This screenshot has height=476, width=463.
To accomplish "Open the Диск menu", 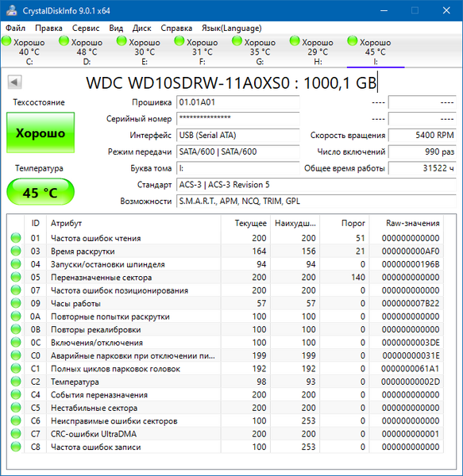I will pos(141,29).
